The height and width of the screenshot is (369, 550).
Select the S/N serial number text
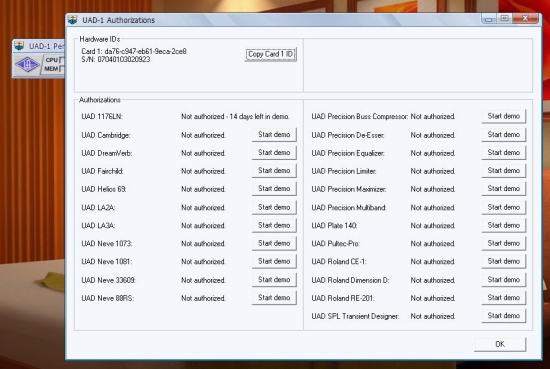tap(116, 59)
